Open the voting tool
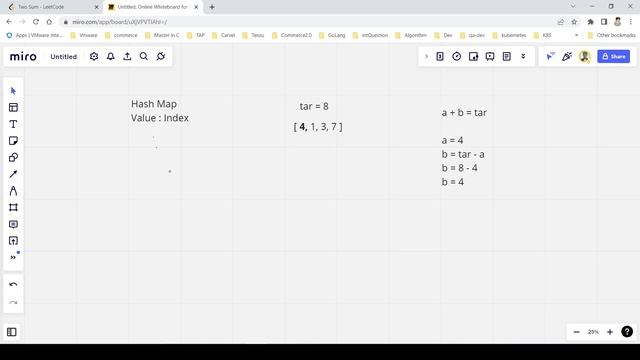 coord(473,56)
